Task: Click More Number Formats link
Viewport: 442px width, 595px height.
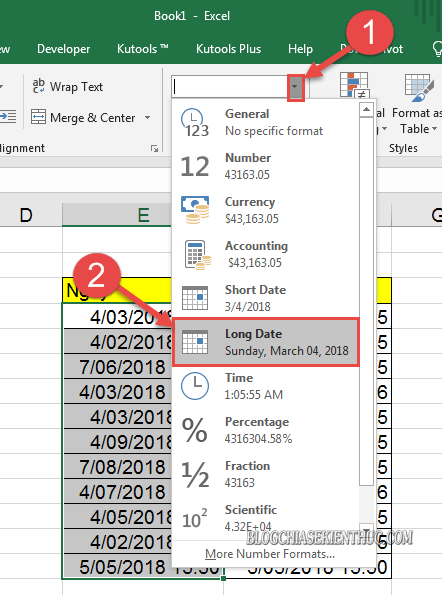Action: pos(270,554)
